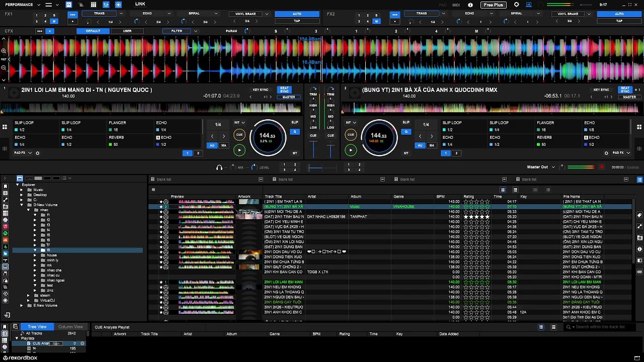644x362 pixels.
Task: Select PAD FX bank 2 on deck 1
Action: click(x=198, y=153)
